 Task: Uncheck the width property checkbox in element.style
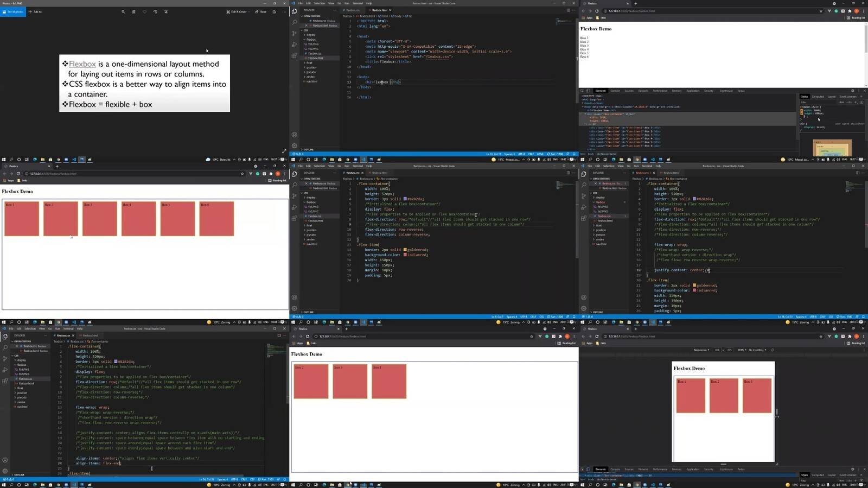(x=801, y=110)
